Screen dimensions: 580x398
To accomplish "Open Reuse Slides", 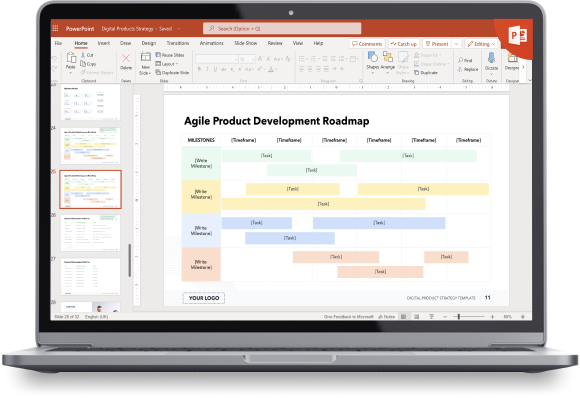I will click(170, 55).
